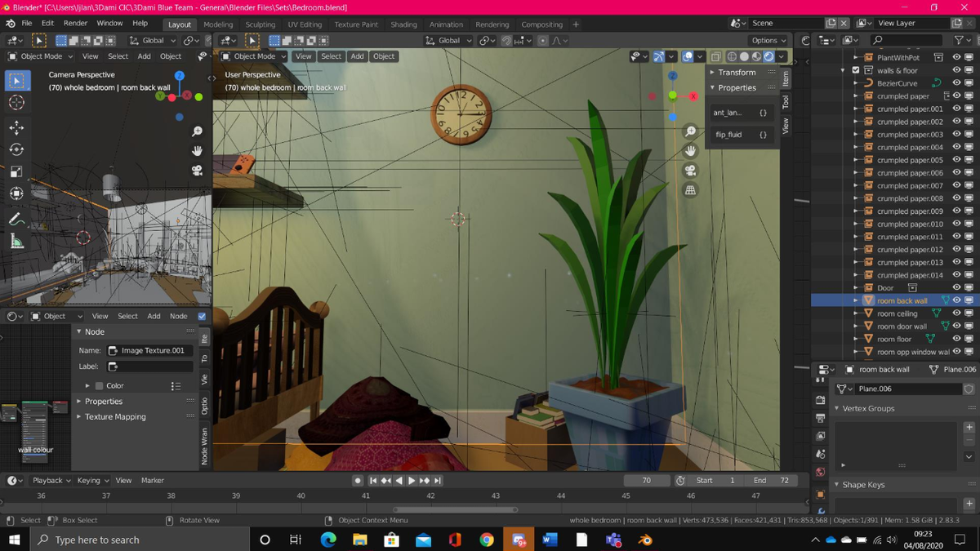The image size is (980, 551).
Task: Hide 'PlantWithPot' collection in viewport
Action: pyautogui.click(x=956, y=57)
